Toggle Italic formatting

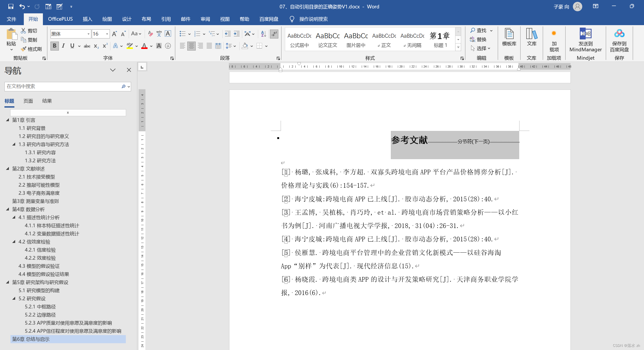click(63, 46)
